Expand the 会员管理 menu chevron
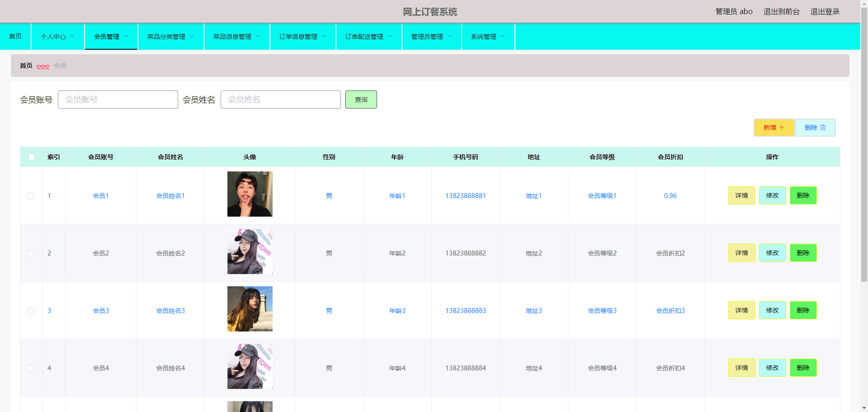This screenshot has width=868, height=412. 126,37
